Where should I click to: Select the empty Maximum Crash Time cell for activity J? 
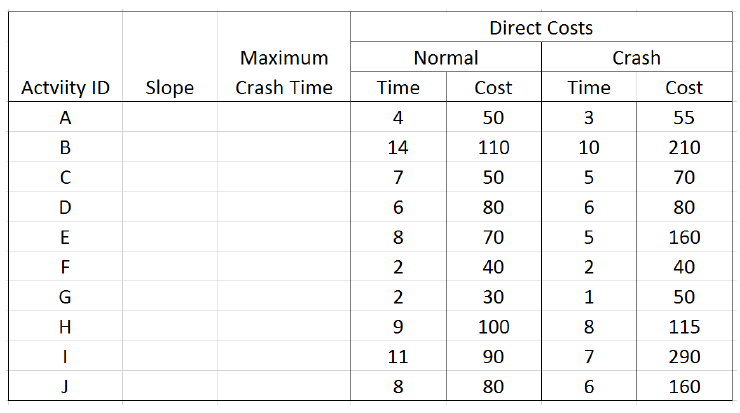284,387
